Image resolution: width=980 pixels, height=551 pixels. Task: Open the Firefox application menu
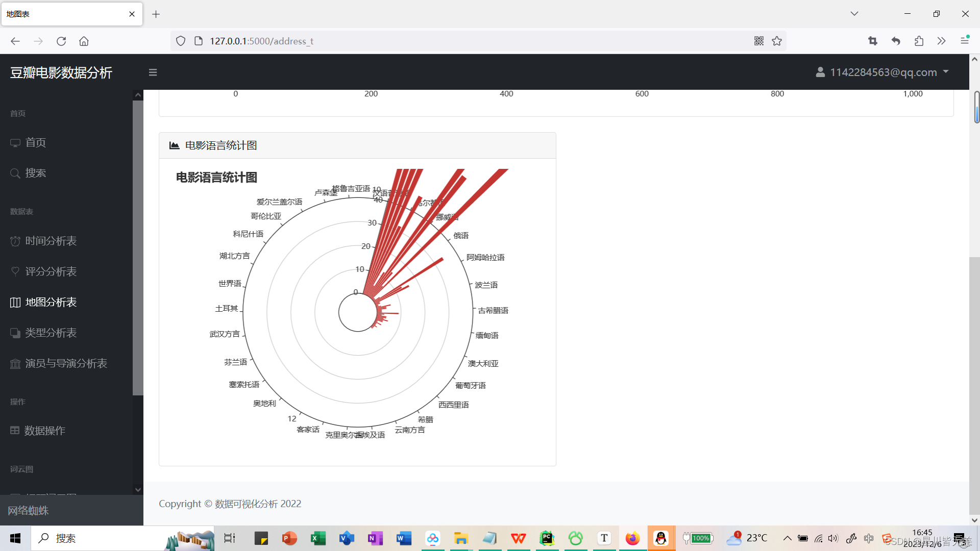(965, 40)
